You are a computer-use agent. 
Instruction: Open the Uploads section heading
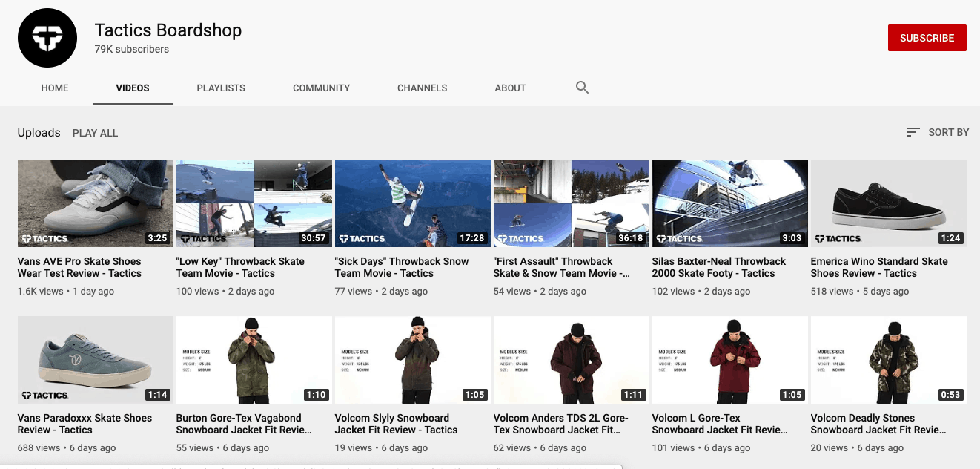39,132
